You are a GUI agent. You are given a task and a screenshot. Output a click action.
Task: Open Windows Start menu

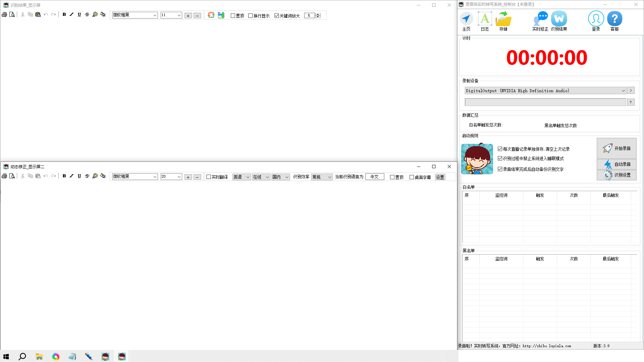6,357
